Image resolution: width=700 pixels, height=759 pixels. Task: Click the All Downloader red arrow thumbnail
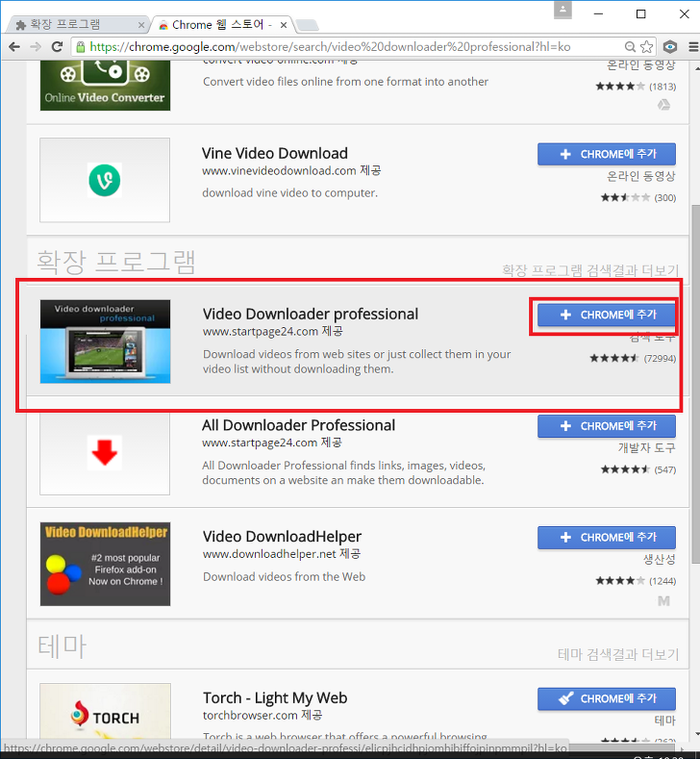(105, 453)
